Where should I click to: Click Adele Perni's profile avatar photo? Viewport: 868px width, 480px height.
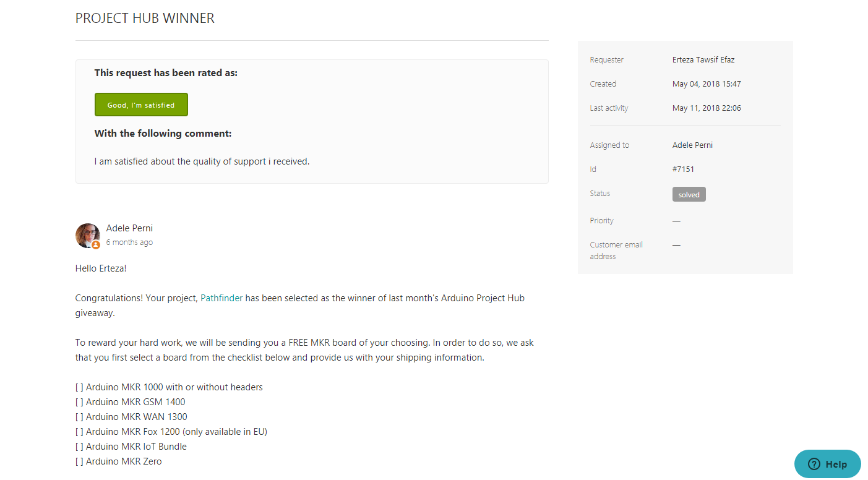pyautogui.click(x=87, y=235)
